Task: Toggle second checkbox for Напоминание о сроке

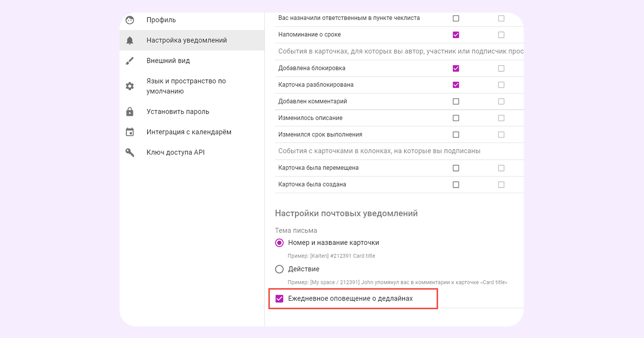Action: point(501,35)
